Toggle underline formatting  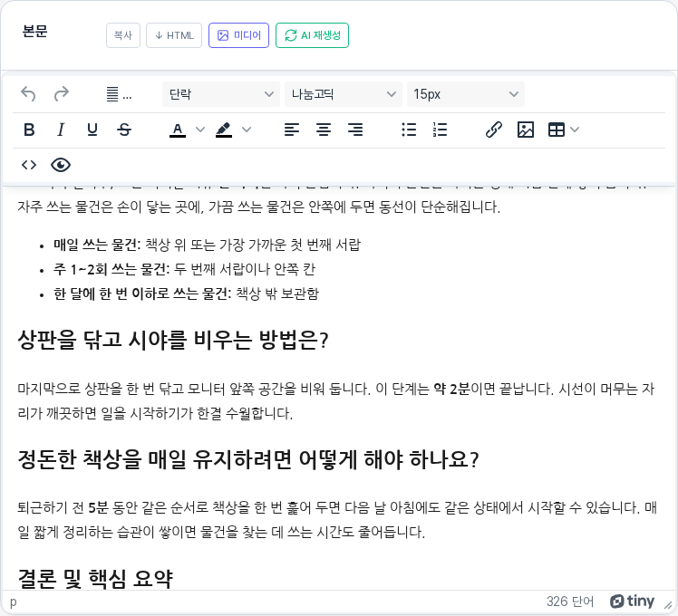pos(92,130)
